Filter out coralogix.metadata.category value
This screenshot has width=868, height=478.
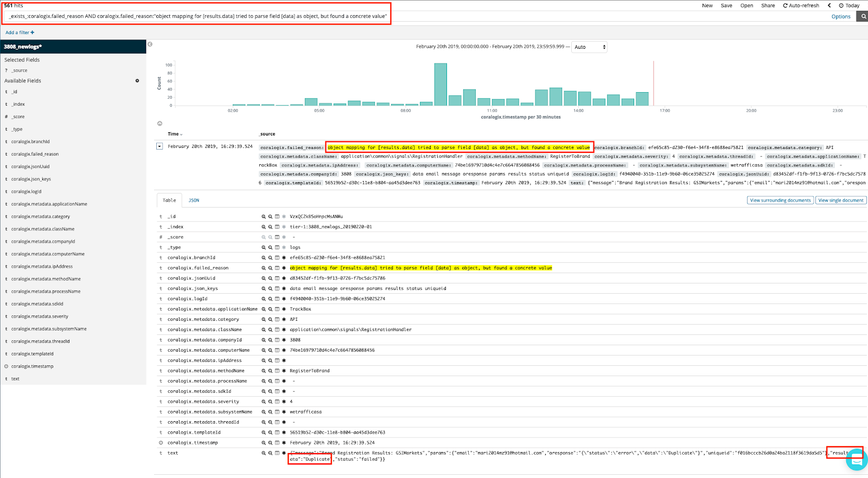(x=270, y=320)
